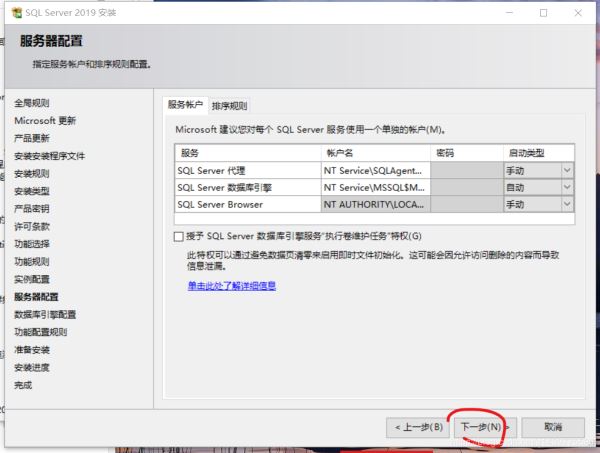Click 下一步(N) to continue
The height and width of the screenshot is (453, 600).
[480, 427]
